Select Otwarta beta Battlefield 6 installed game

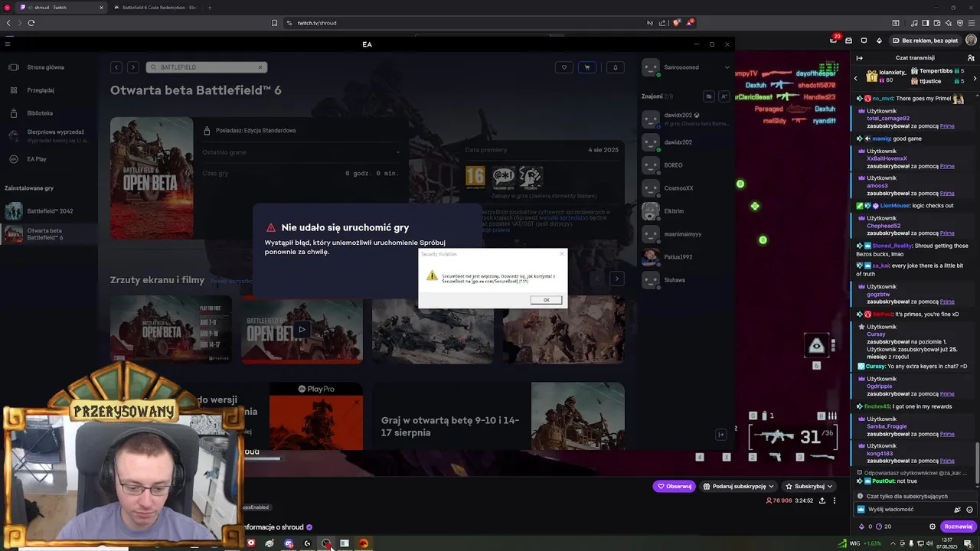pyautogui.click(x=49, y=234)
